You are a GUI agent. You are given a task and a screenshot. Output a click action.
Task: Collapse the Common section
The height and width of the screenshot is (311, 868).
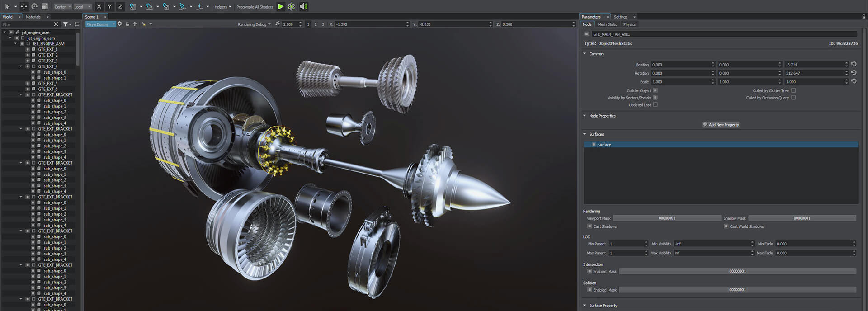tap(585, 54)
